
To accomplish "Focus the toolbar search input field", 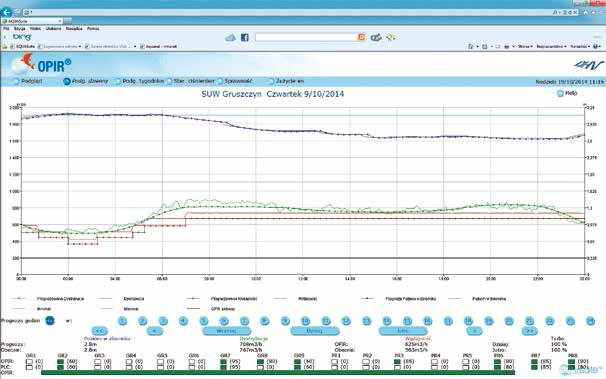I will (x=306, y=37).
